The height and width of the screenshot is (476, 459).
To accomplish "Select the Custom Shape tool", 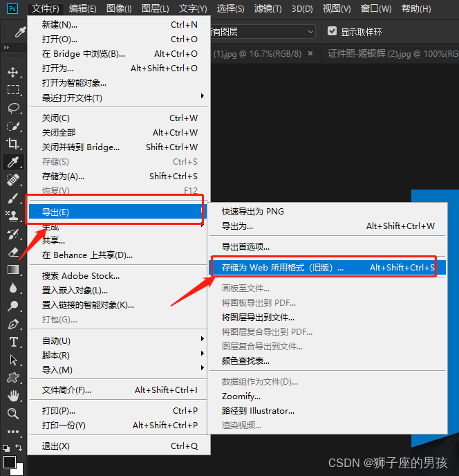I will pos(12,378).
